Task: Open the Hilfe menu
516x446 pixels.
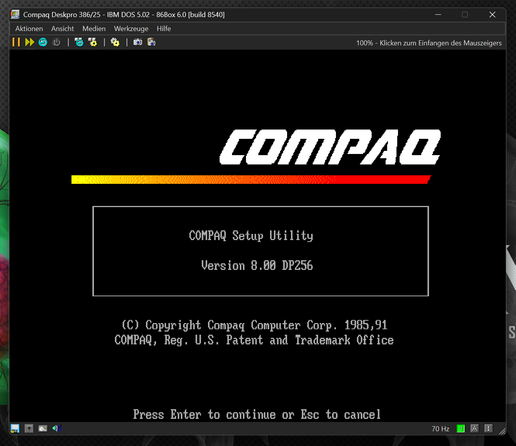Action: [164, 29]
